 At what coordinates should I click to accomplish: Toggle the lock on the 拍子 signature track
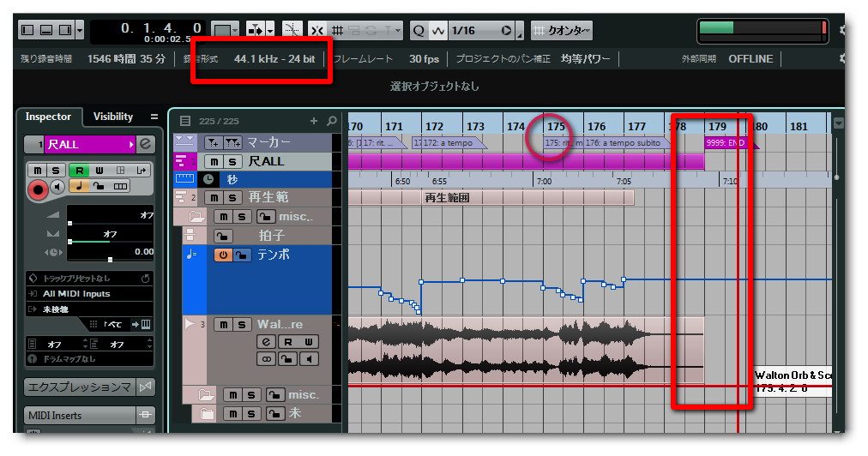pos(222,237)
